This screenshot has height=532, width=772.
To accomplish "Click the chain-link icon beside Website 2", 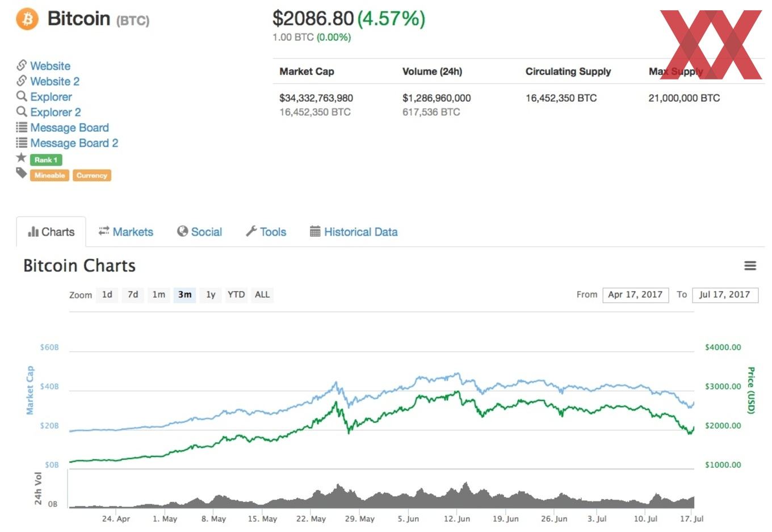I will pos(22,81).
